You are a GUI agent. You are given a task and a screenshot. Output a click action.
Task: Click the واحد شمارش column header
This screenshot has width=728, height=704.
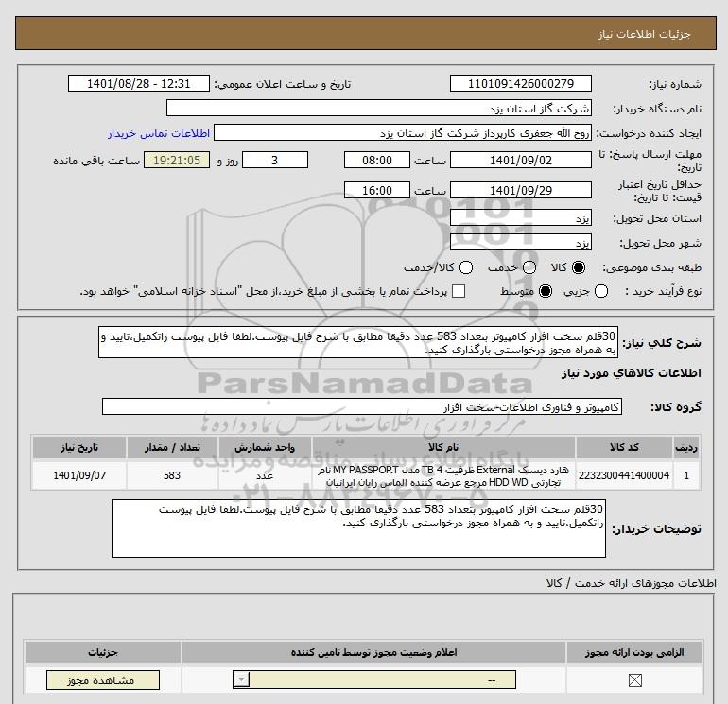(x=265, y=447)
